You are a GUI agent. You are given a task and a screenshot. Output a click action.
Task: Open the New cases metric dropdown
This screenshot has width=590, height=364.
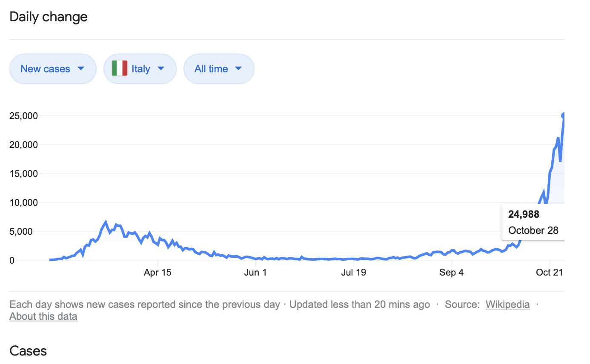[53, 68]
